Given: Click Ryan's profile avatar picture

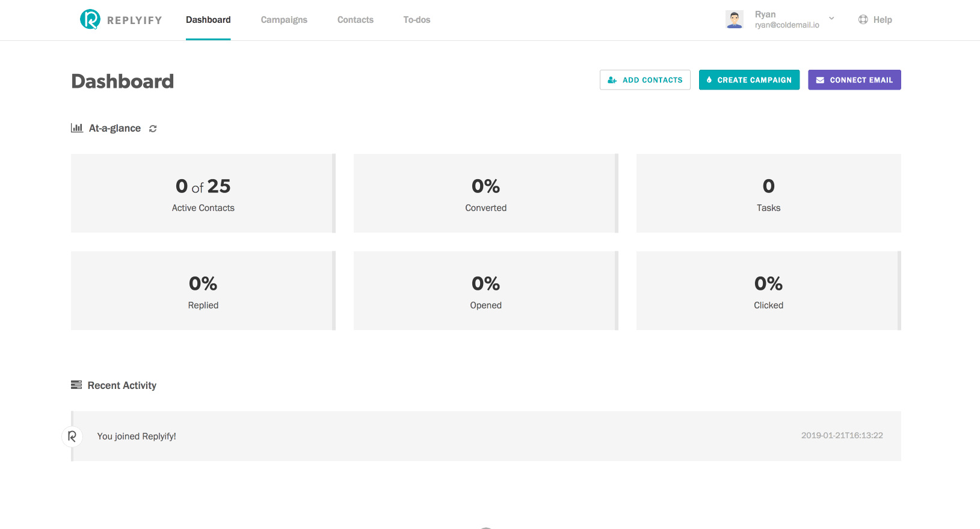Looking at the screenshot, I should 734,19.
